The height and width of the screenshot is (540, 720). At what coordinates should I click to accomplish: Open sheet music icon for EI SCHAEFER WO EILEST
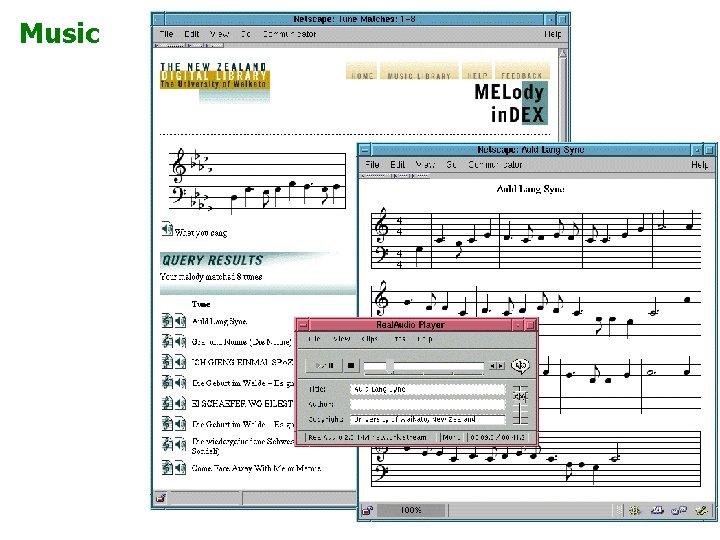pos(167,403)
